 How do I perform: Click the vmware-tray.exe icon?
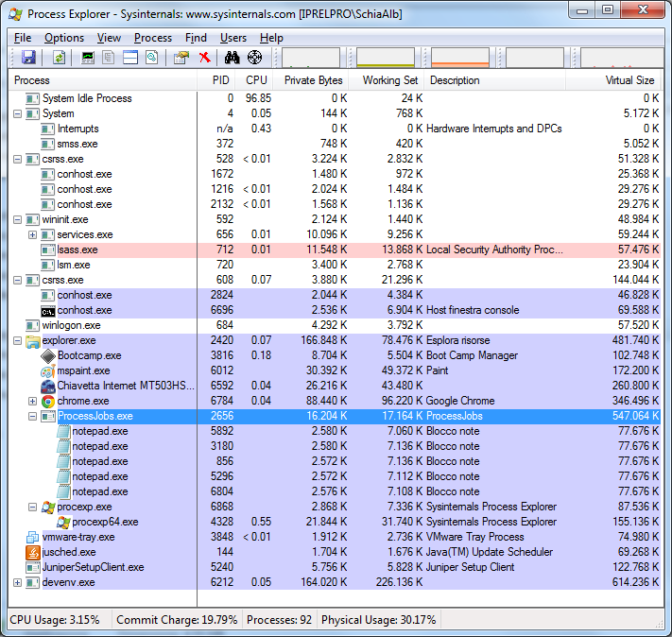(33, 537)
